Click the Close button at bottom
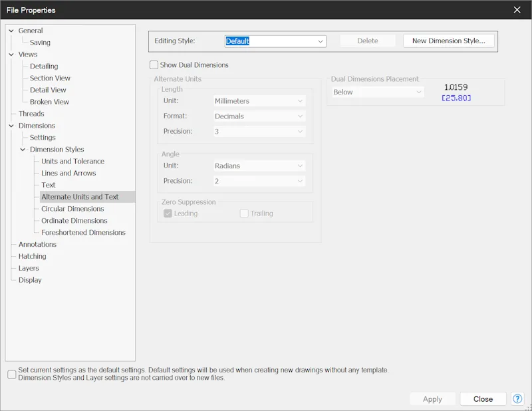 pyautogui.click(x=483, y=399)
